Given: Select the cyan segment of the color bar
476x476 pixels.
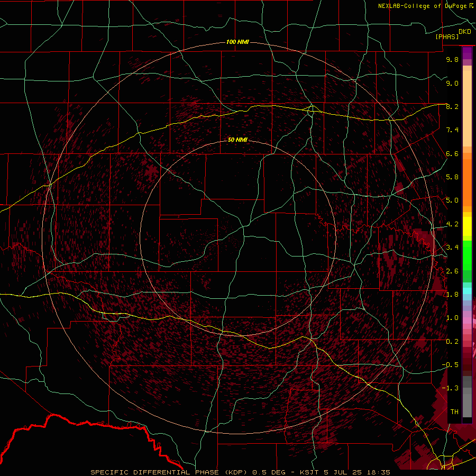Looking at the screenshot, I should coord(467,291).
